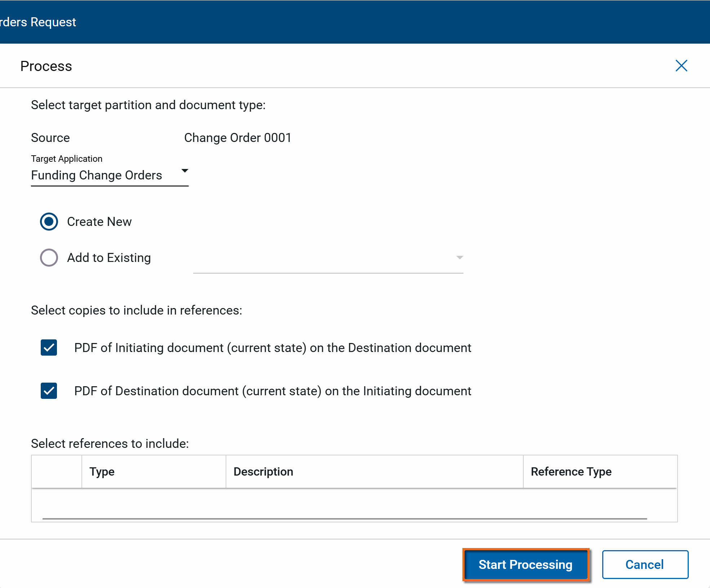The height and width of the screenshot is (588, 710).
Task: Click the Create New label text
Action: coord(99,222)
